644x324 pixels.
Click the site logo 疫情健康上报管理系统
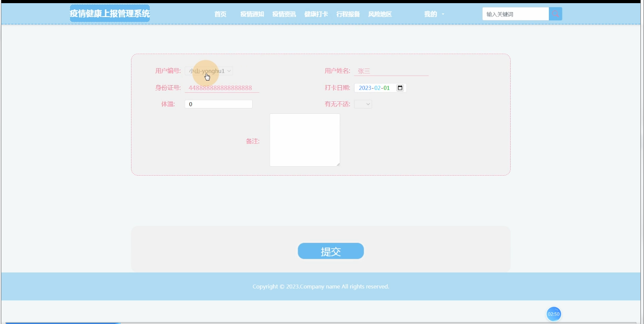click(110, 13)
